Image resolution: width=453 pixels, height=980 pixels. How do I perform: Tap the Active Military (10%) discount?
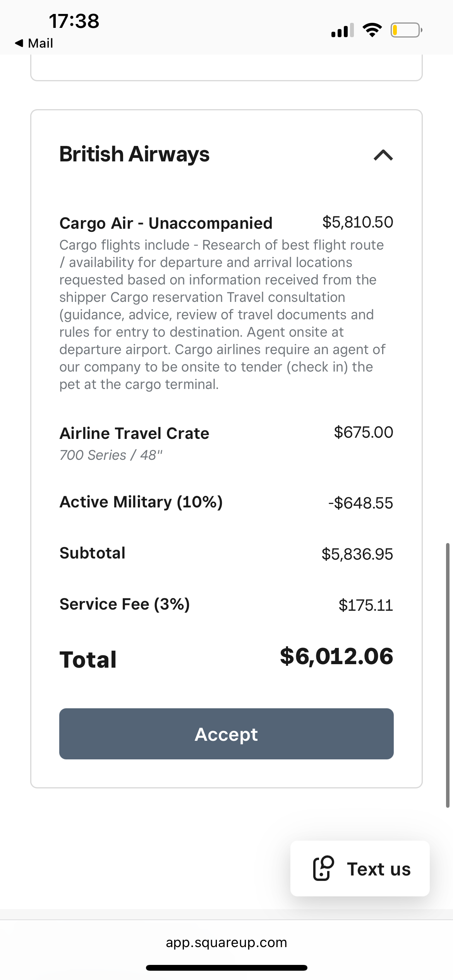[x=141, y=502]
